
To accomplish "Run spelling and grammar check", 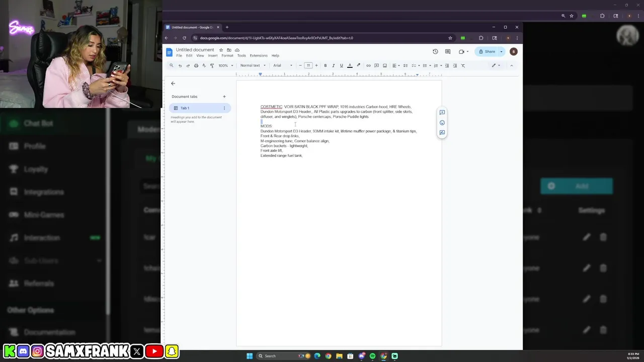I will pos(204,65).
